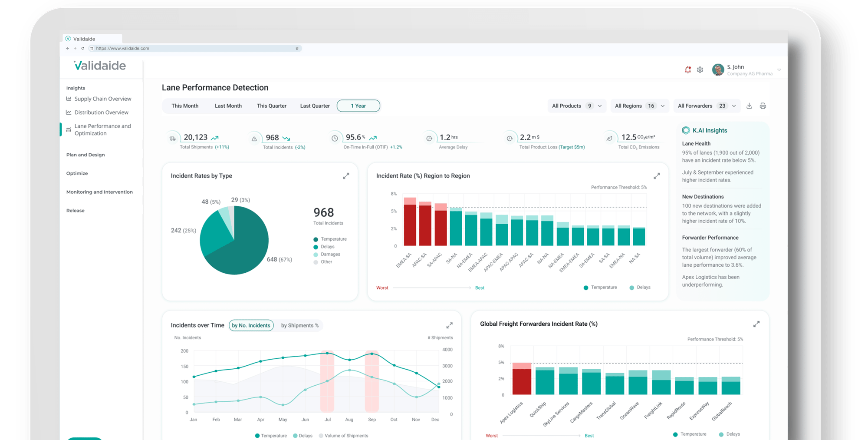Expand the Incident Rates by Type chart

[x=346, y=176]
